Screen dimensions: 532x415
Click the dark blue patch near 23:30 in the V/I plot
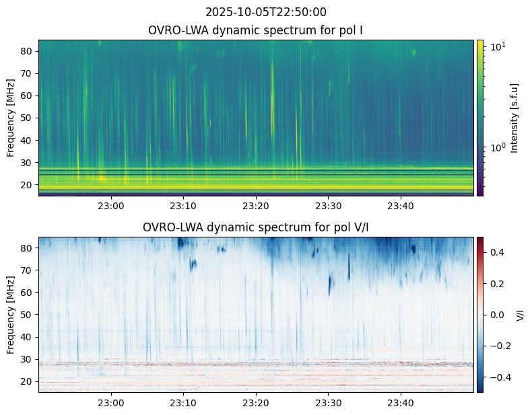coord(330,284)
